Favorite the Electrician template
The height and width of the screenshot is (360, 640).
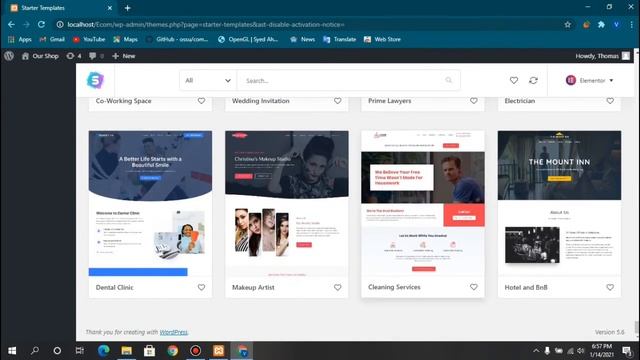(610, 101)
